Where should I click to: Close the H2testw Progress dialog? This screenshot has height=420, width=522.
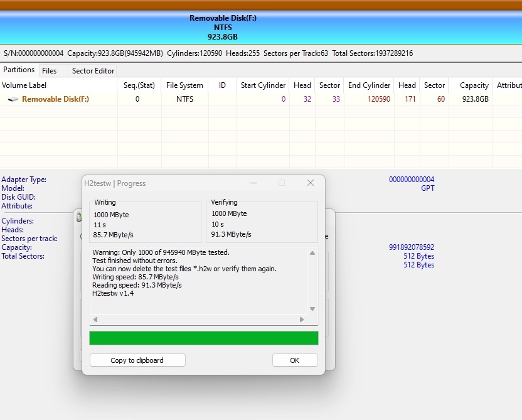(310, 183)
